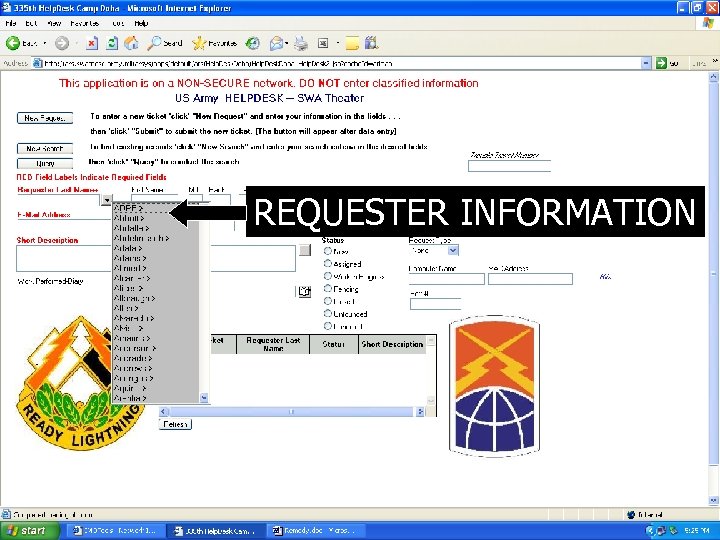The width and height of the screenshot is (720, 540).
Task: Click the grey Forward arrow button
Action: (62, 44)
